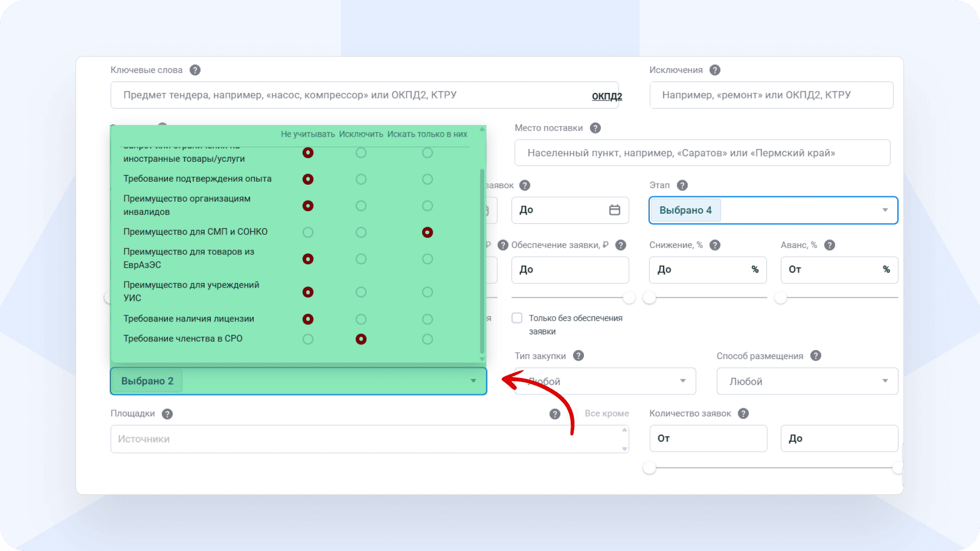Expand the Этап dropdown showing Выбрано 4

coord(885,210)
